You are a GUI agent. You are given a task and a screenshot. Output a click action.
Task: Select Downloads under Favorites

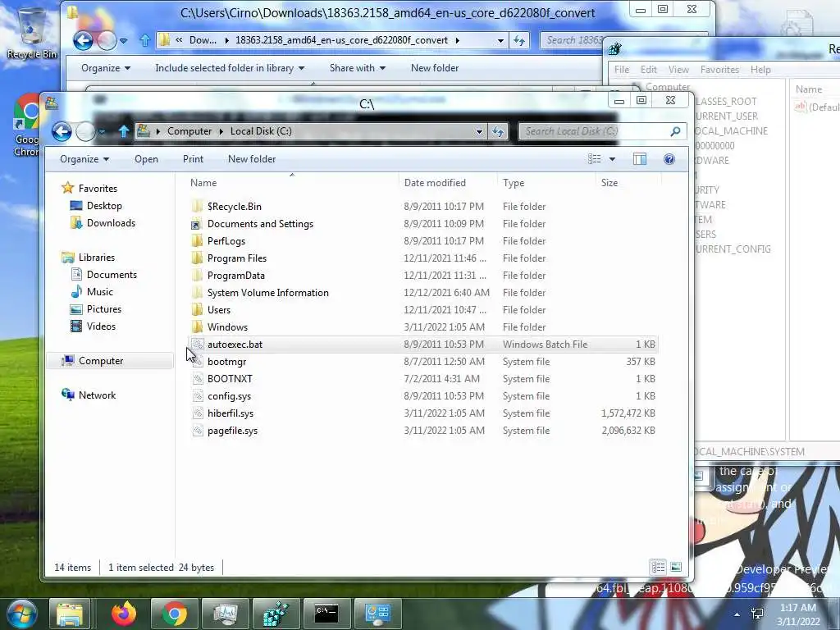coord(111,223)
